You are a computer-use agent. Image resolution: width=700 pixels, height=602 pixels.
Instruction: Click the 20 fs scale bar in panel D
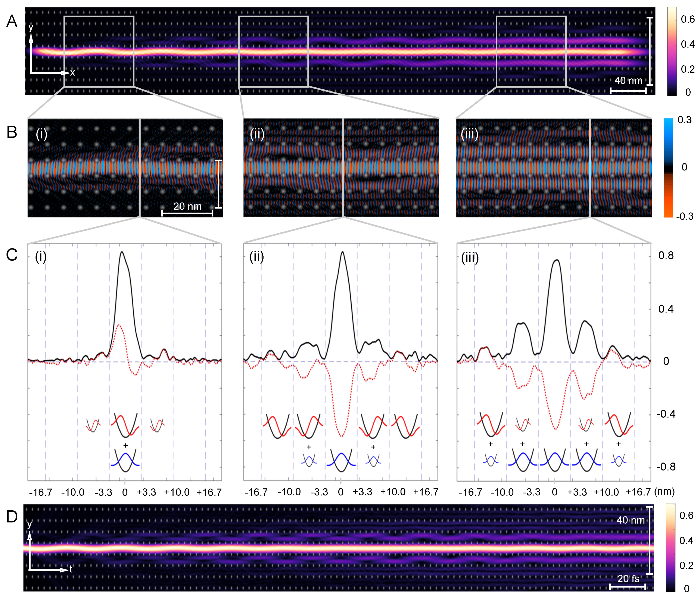click(x=627, y=587)
